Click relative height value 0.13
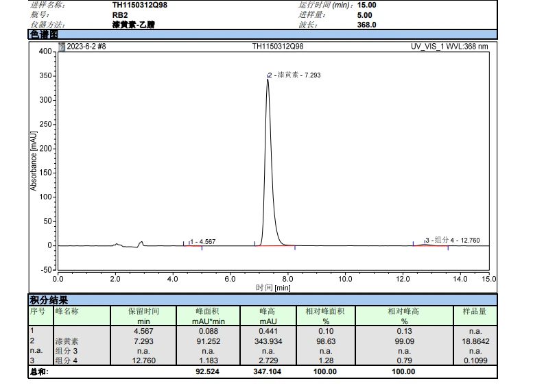 click(x=405, y=331)
